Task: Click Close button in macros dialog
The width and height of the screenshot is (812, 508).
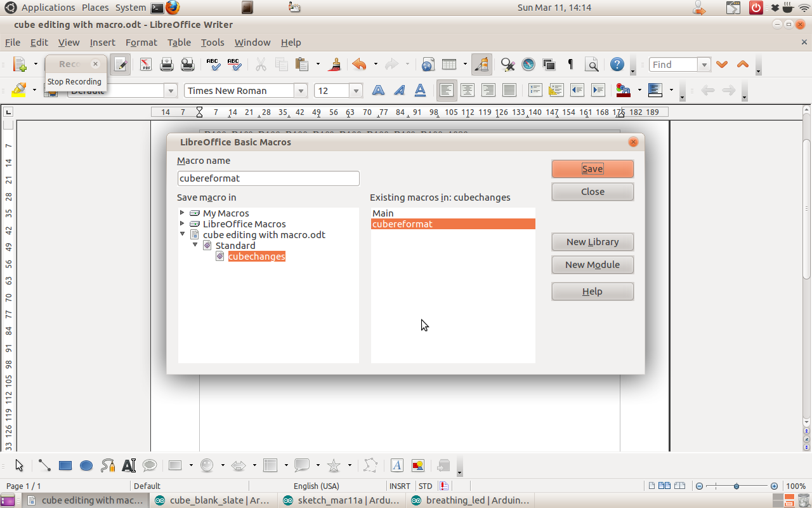Action: pyautogui.click(x=593, y=192)
